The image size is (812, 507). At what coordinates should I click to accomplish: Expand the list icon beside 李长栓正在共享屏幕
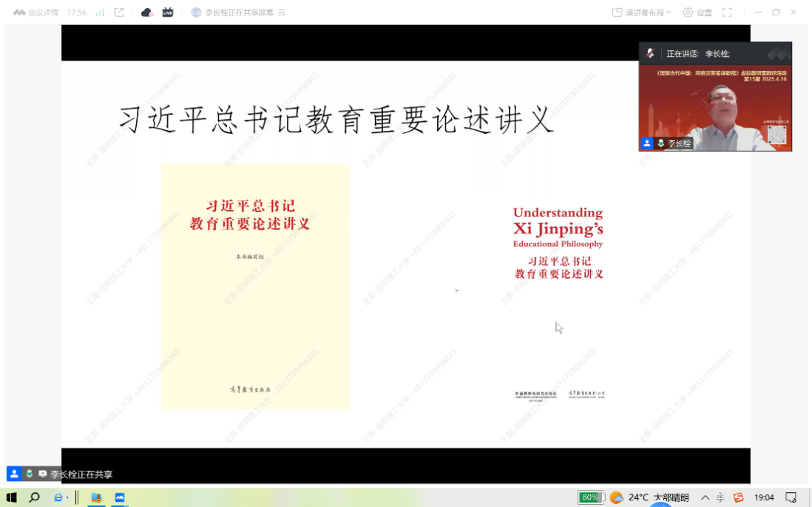tap(281, 13)
